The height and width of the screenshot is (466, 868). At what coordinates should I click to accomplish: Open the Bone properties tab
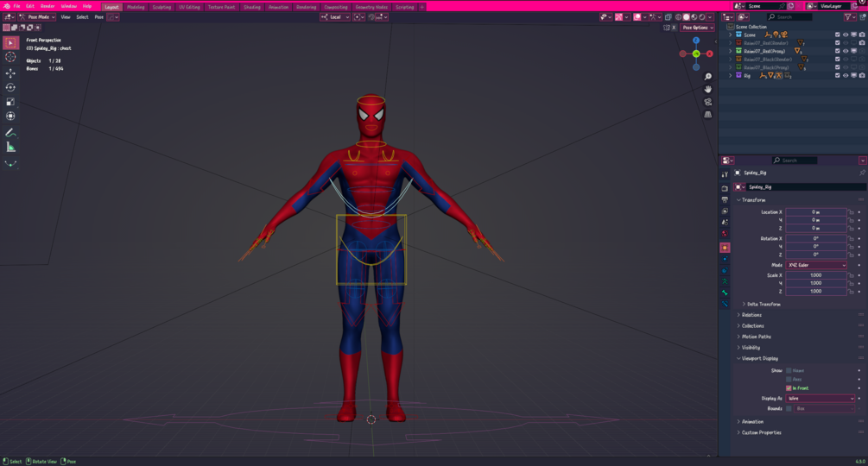[x=725, y=293]
